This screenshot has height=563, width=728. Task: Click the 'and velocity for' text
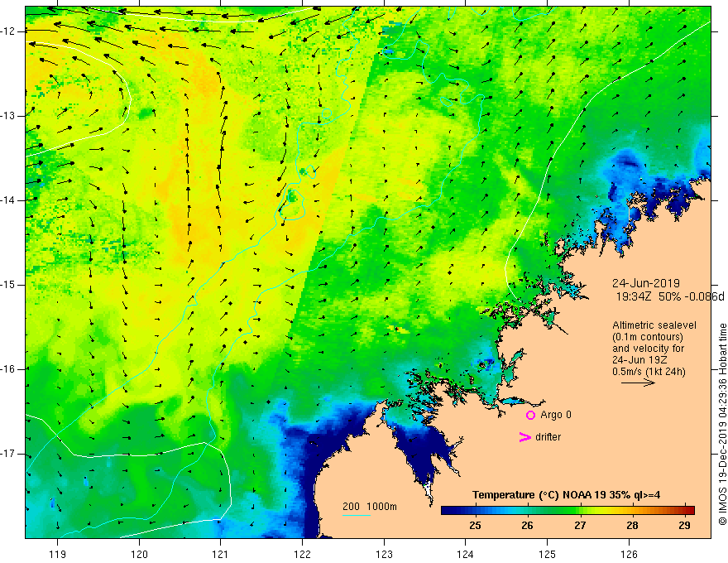click(648, 349)
